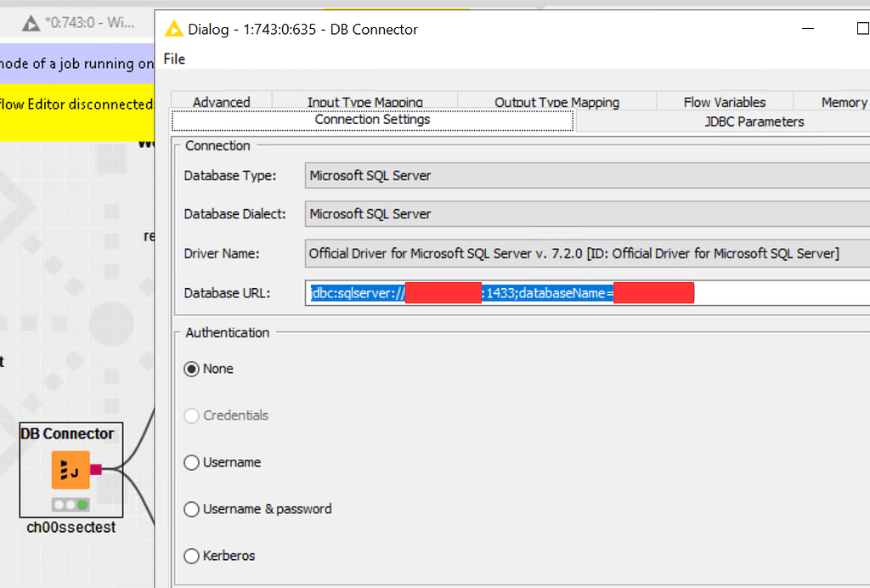Image resolution: width=870 pixels, height=588 pixels.
Task: Enable Kerberos authentication
Action: tap(191, 556)
